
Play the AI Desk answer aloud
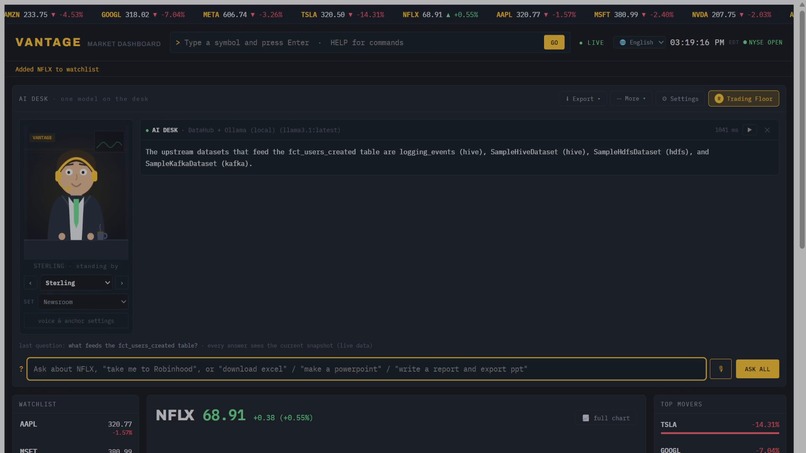tap(749, 130)
